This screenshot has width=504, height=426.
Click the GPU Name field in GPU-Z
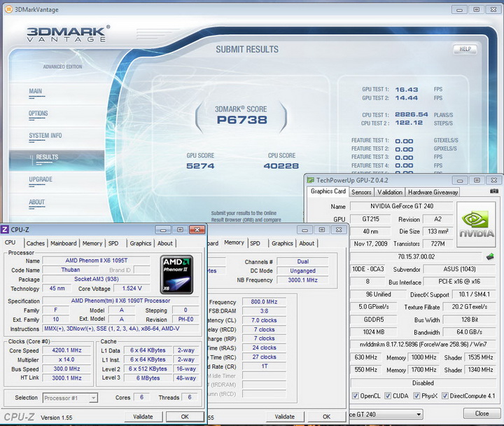(402, 207)
